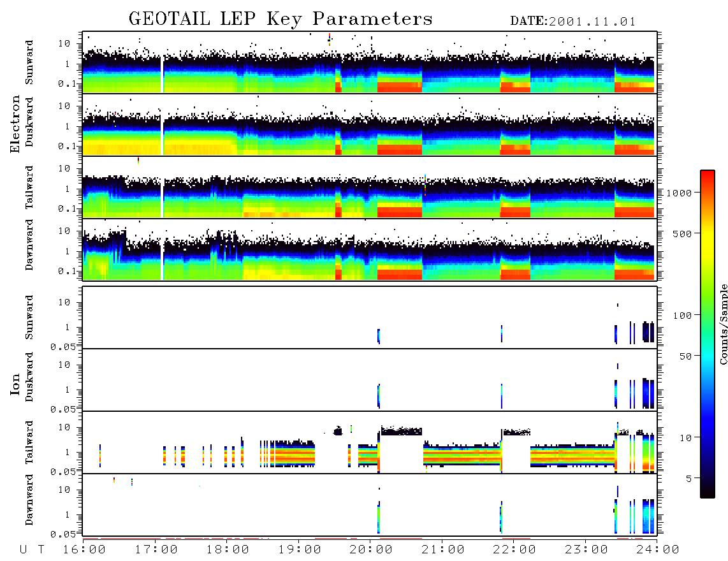The height and width of the screenshot is (561, 728).
Task: Select the Ion "Dawnward" panel label
Action: [x=29, y=500]
